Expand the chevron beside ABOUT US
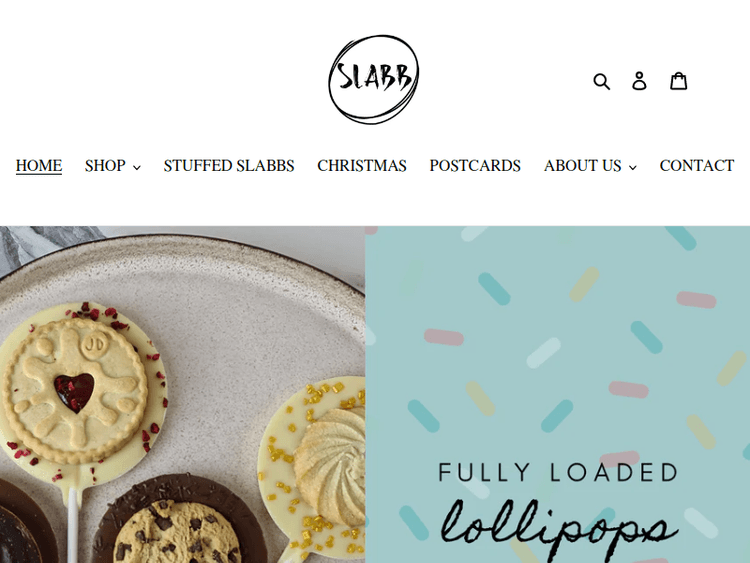Screen dimensions: 750x563 pyautogui.click(x=632, y=167)
